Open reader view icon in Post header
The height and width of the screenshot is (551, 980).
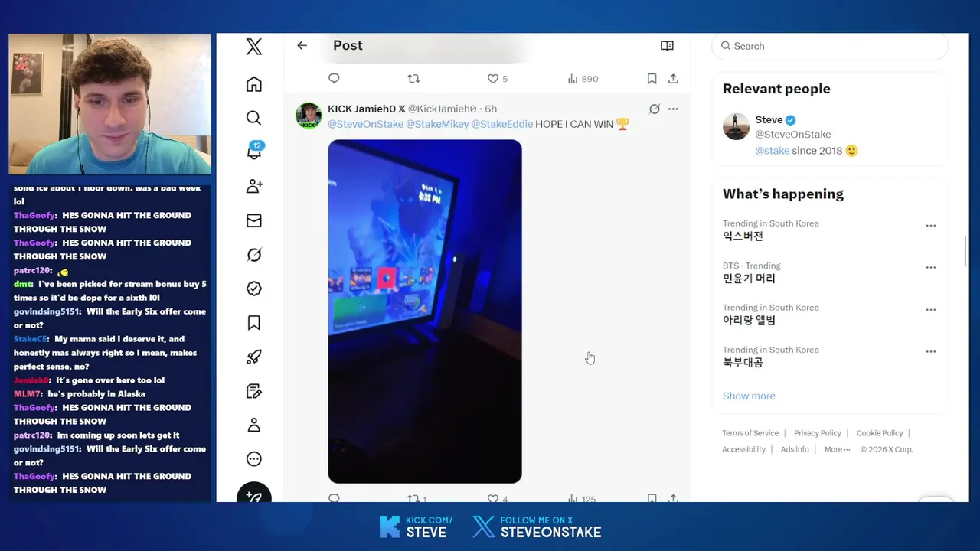(x=667, y=46)
